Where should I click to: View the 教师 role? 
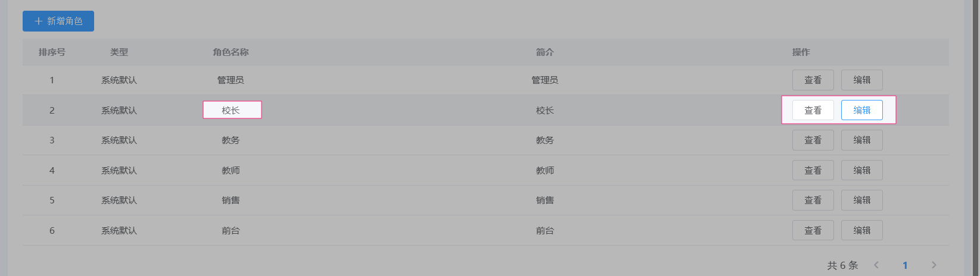[x=813, y=170]
